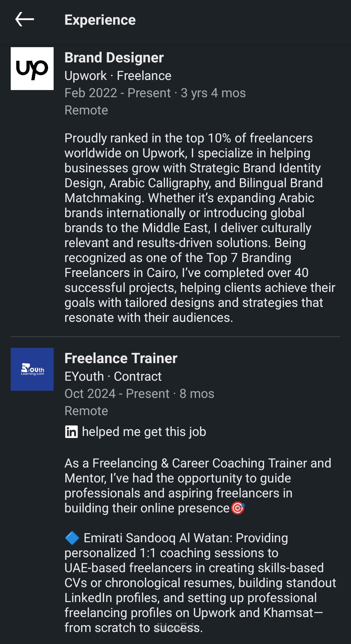Tap the Experience page title
The image size is (351, 644).
[x=100, y=20]
